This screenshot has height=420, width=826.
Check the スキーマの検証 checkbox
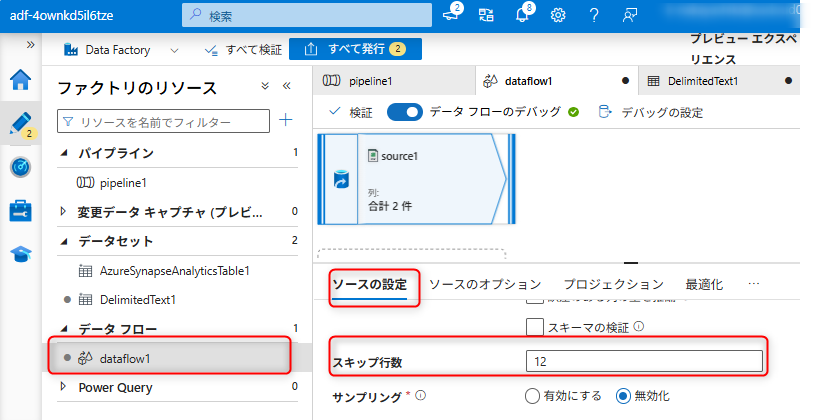coord(535,326)
